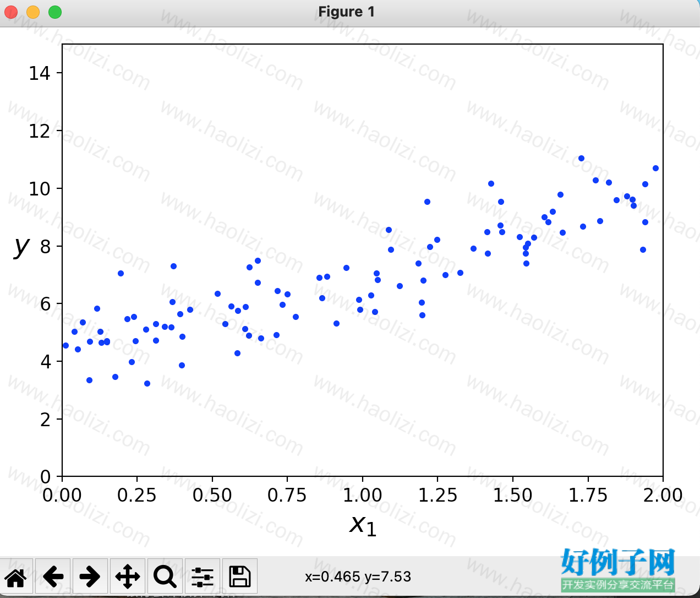Click the Figure 1 window title
This screenshot has height=598, width=700.
point(347,12)
